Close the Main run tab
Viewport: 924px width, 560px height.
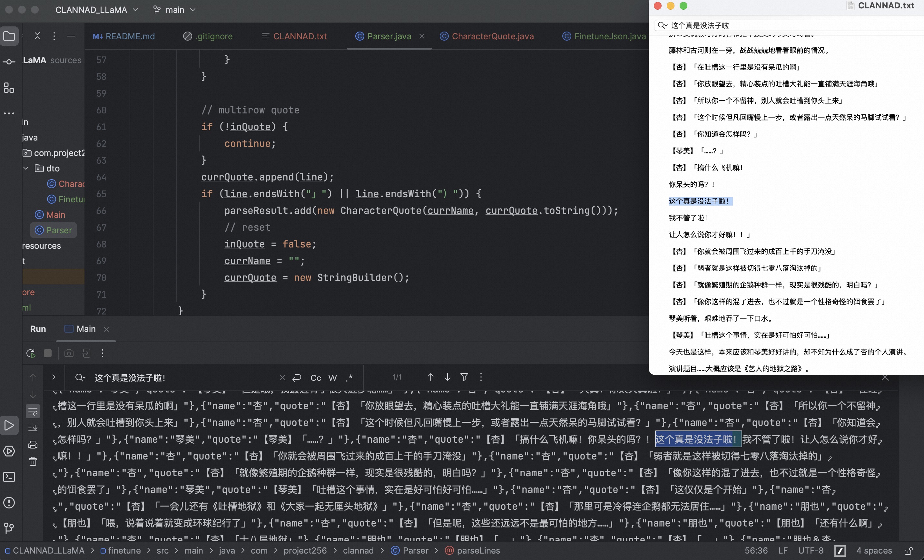(x=106, y=329)
